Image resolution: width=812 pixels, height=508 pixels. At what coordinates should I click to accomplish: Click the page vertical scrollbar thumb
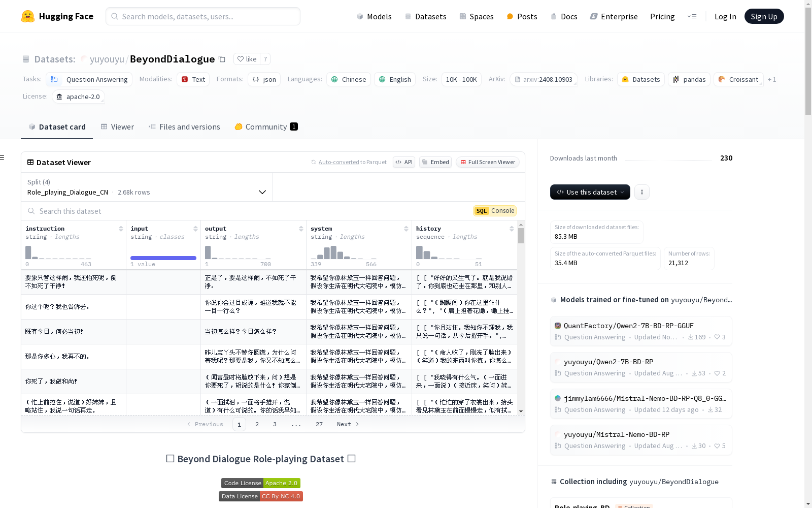click(x=808, y=61)
